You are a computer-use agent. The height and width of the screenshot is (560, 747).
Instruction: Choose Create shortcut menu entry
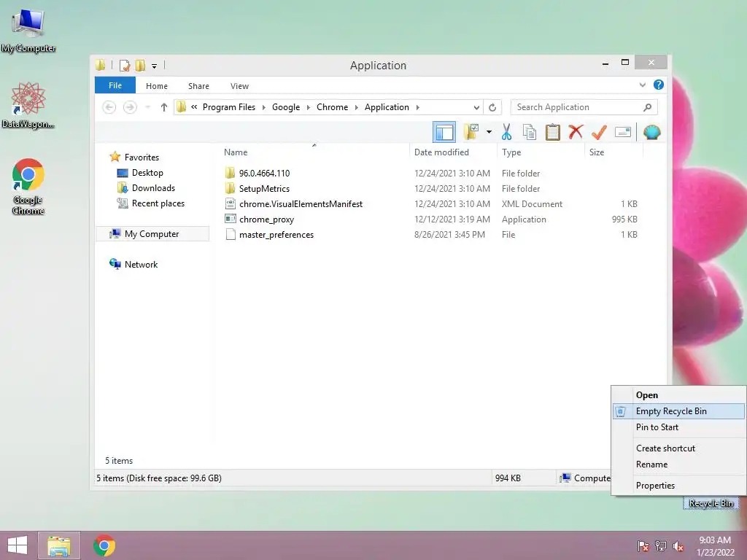coord(679,448)
